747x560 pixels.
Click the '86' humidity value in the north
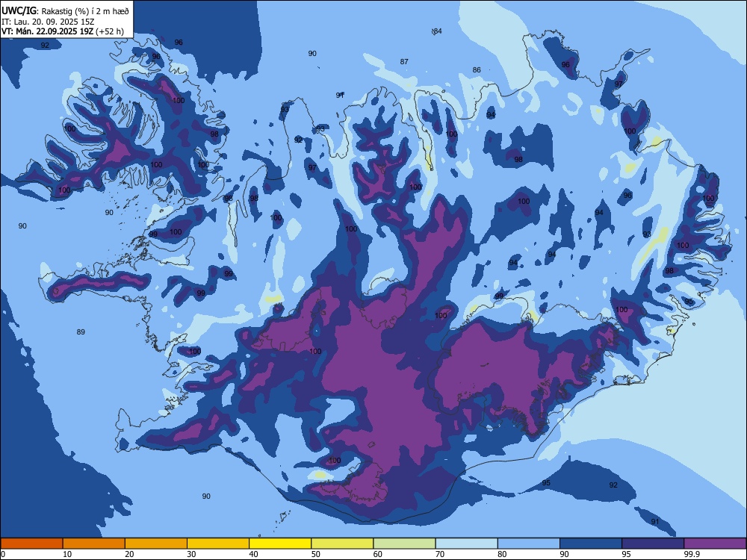(x=477, y=69)
